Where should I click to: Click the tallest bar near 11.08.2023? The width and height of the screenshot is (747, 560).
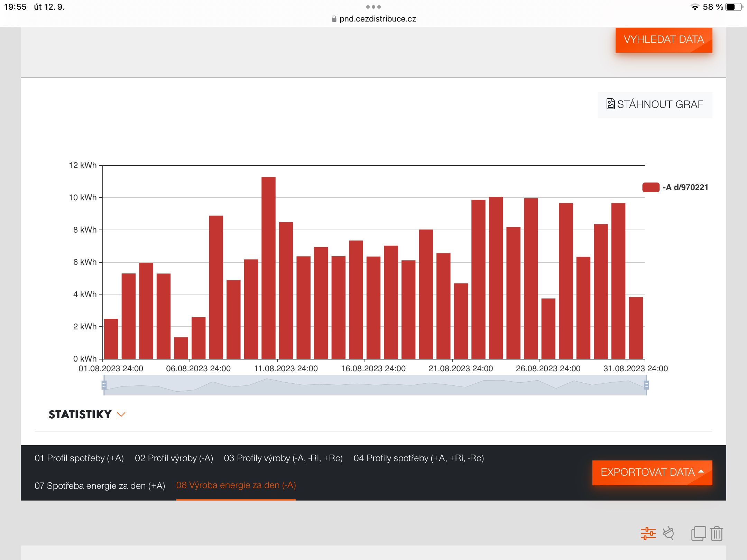tap(268, 268)
